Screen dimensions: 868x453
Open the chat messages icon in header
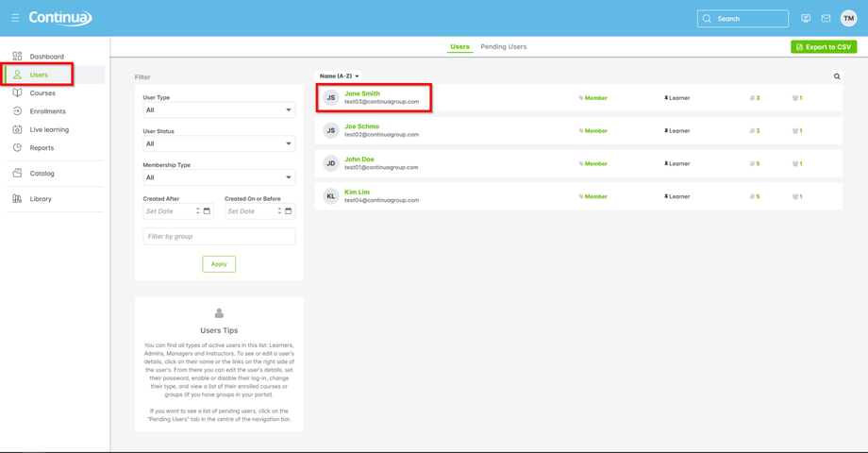(x=806, y=18)
